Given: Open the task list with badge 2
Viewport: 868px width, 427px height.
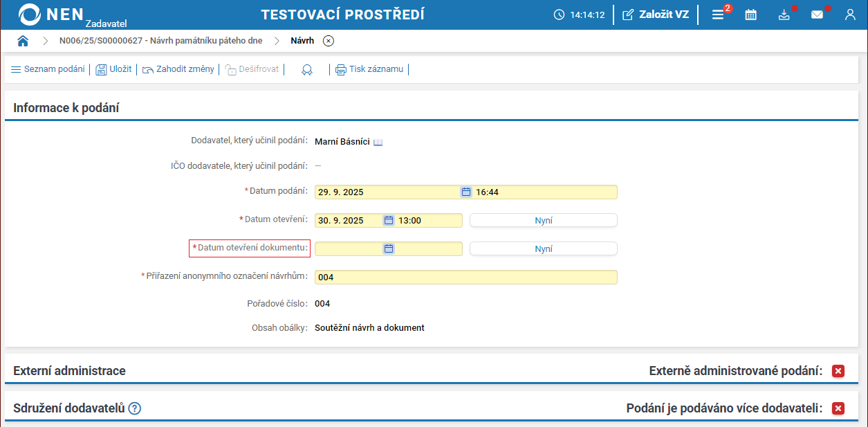Looking at the screenshot, I should point(718,15).
